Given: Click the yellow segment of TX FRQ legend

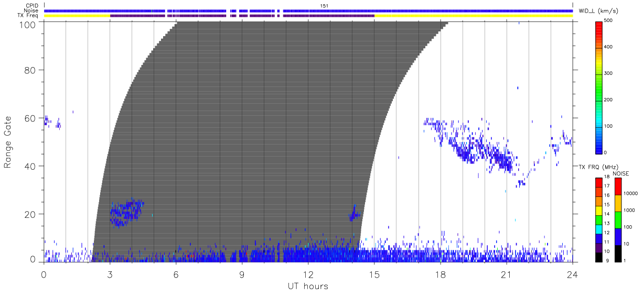Looking at the screenshot, I should click(x=599, y=211).
